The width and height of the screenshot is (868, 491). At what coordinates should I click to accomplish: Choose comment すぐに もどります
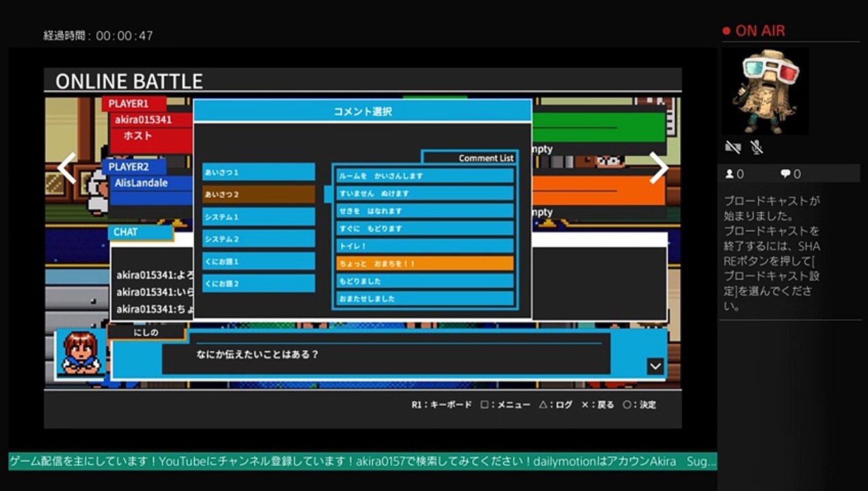coord(424,228)
